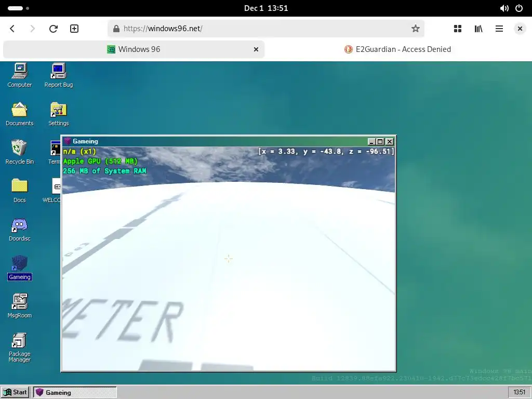This screenshot has height=399, width=532.
Task: Click the Start button
Action: pos(16,392)
